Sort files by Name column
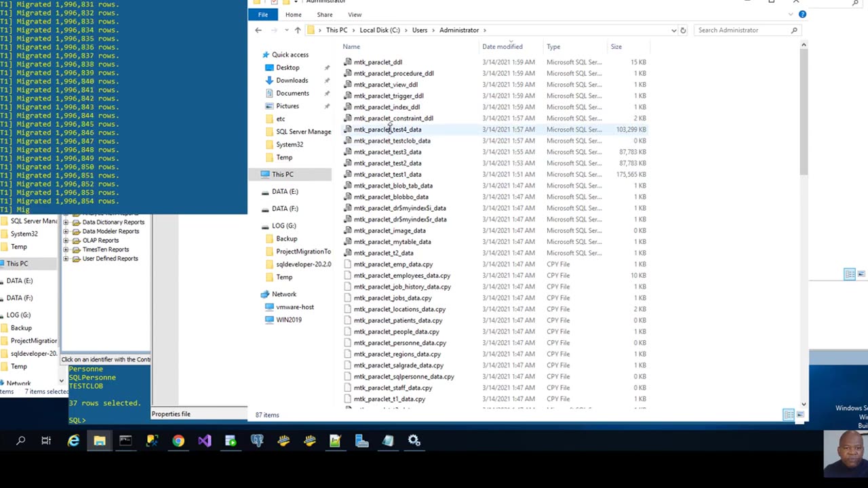 click(x=351, y=47)
